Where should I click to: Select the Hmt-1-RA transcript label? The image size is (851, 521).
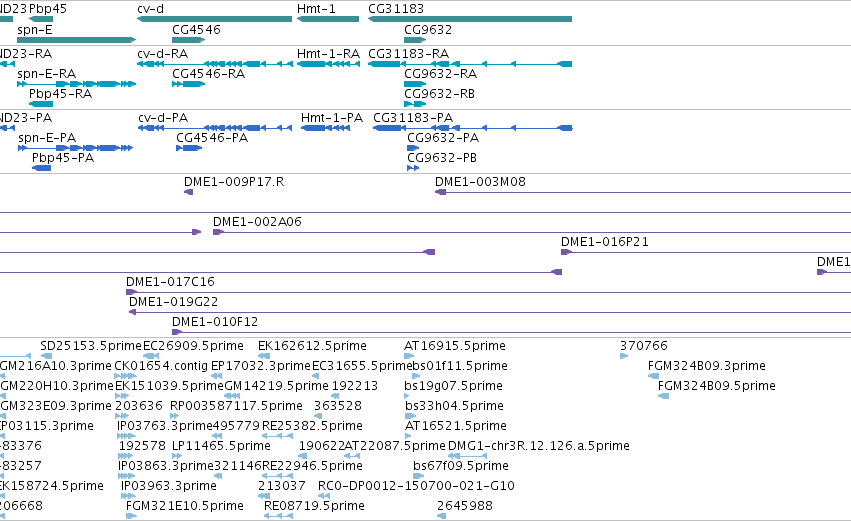pos(328,54)
